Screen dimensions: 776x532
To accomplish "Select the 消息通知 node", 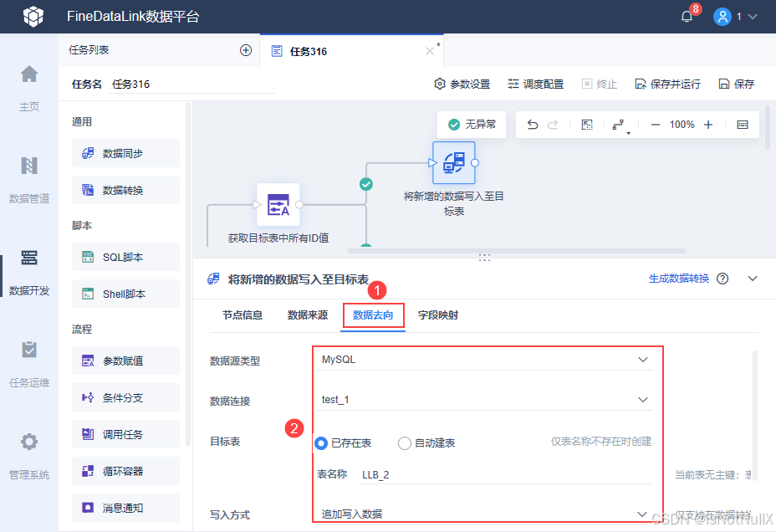I will coord(125,507).
